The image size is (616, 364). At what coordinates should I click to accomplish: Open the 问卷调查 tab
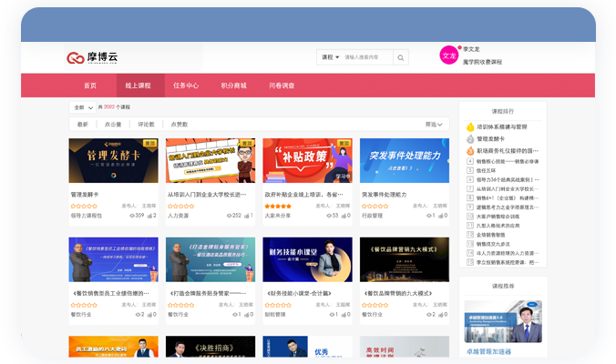click(x=282, y=86)
